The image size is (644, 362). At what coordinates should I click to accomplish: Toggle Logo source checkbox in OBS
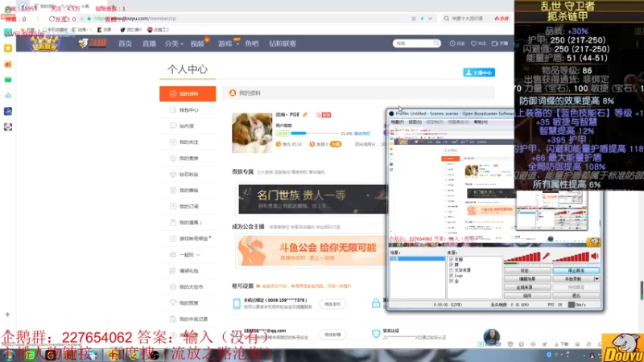451,275
